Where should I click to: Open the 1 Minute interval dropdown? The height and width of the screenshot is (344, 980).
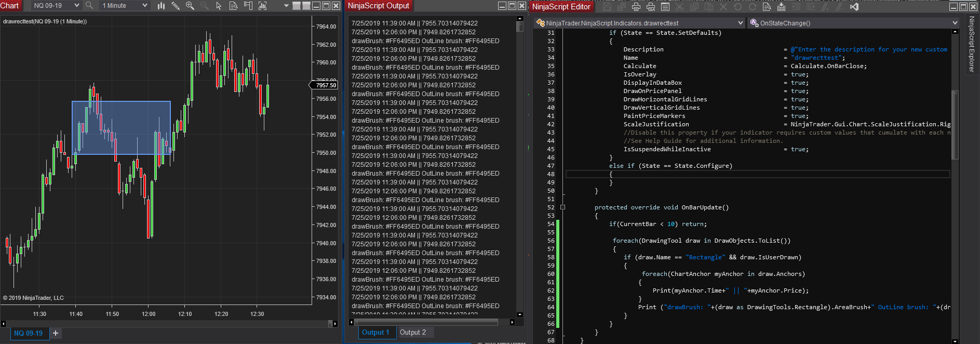tap(144, 6)
